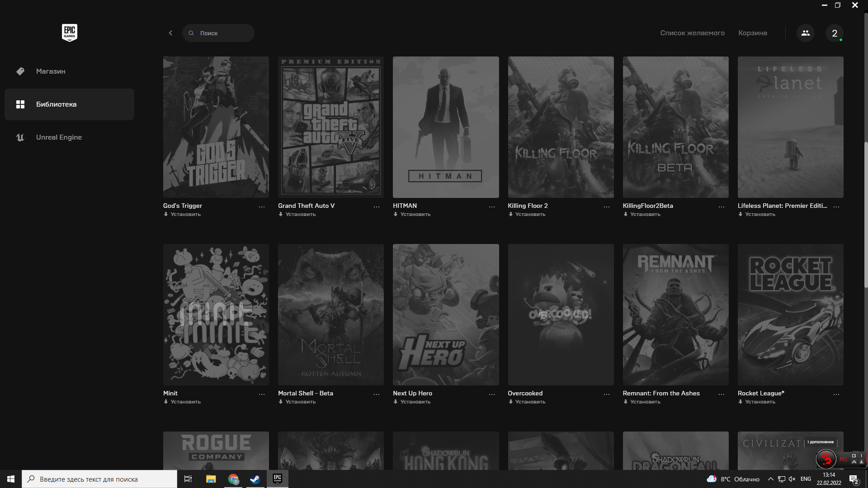Open Rogue Company cover art
Image resolution: width=868 pixels, height=488 pixels.
pyautogui.click(x=216, y=450)
